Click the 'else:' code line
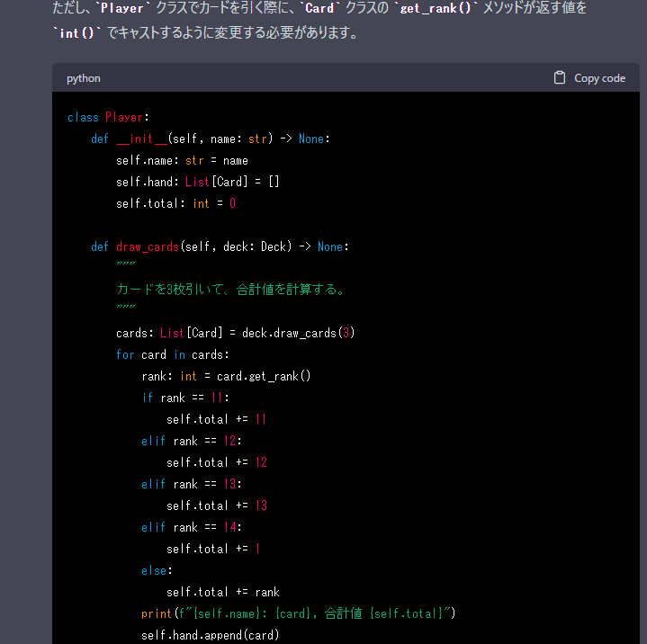Image resolution: width=647 pixels, height=644 pixels. point(157,570)
